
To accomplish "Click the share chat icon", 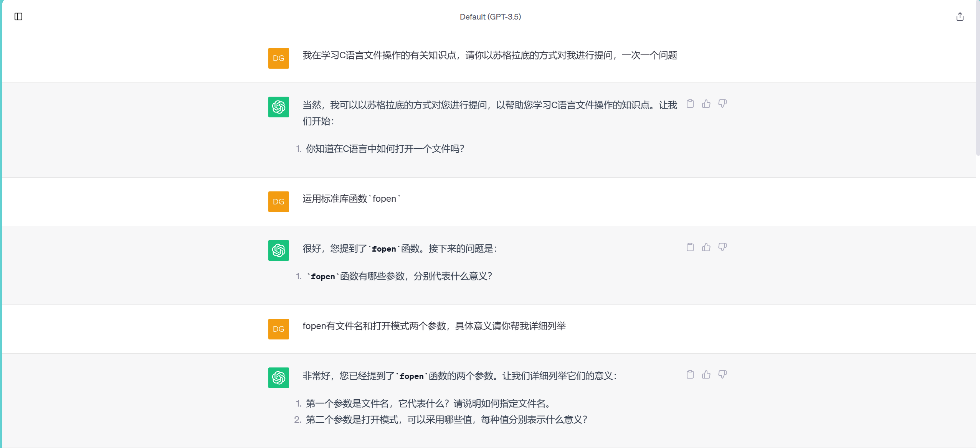I will click(x=960, y=16).
